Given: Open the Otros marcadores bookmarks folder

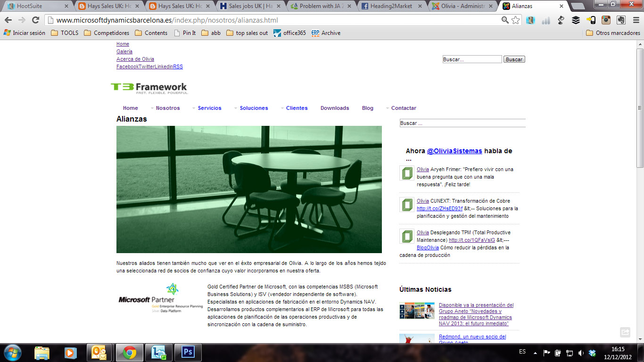Looking at the screenshot, I should pos(613,33).
